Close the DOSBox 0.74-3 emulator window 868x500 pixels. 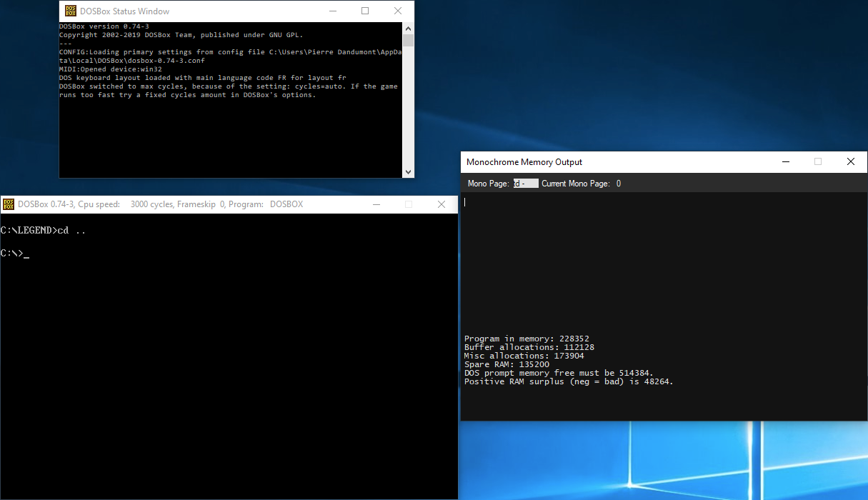click(x=442, y=204)
